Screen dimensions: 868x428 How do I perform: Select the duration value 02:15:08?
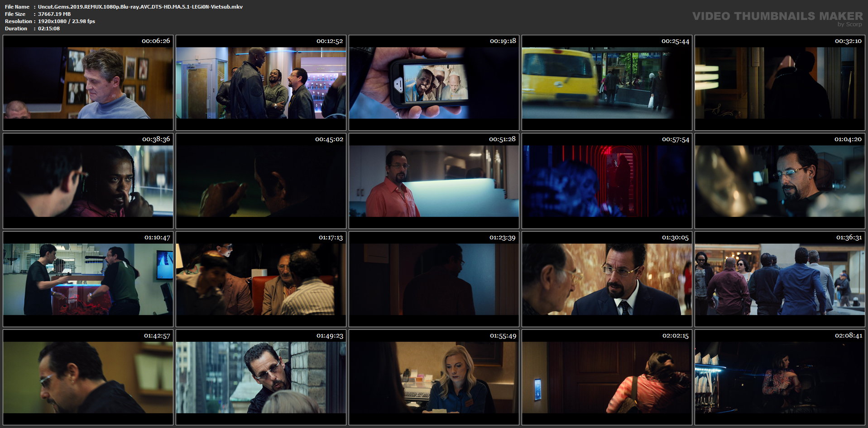[x=49, y=29]
